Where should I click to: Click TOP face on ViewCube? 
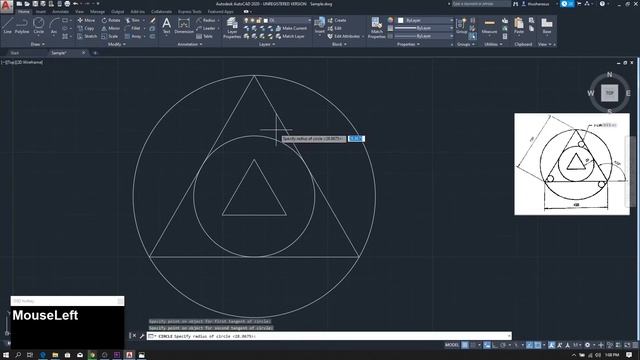tap(609, 93)
